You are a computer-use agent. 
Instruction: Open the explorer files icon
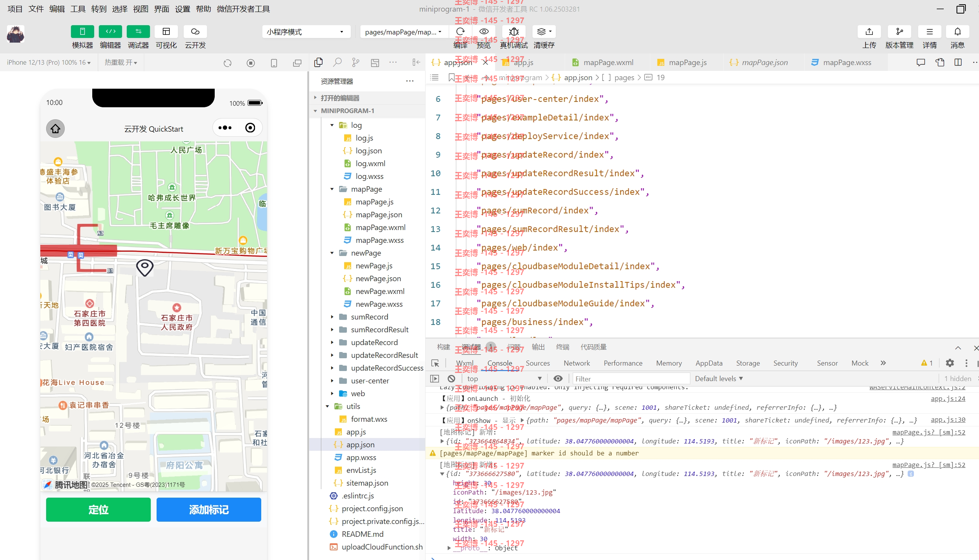click(319, 62)
